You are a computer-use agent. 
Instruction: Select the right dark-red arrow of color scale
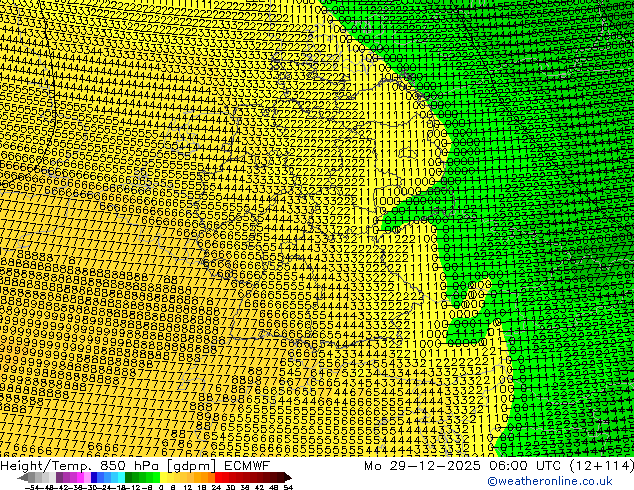288,478
